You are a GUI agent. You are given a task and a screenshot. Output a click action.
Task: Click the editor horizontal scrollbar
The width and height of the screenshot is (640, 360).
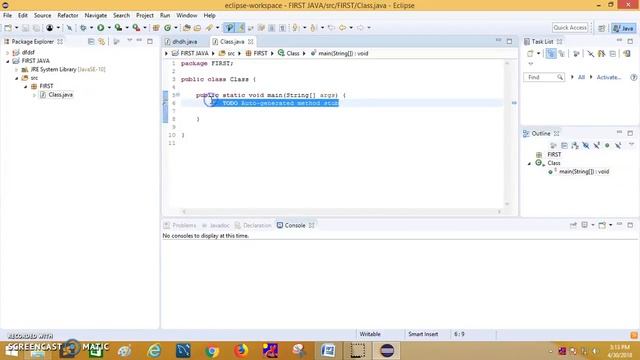tap(341, 211)
